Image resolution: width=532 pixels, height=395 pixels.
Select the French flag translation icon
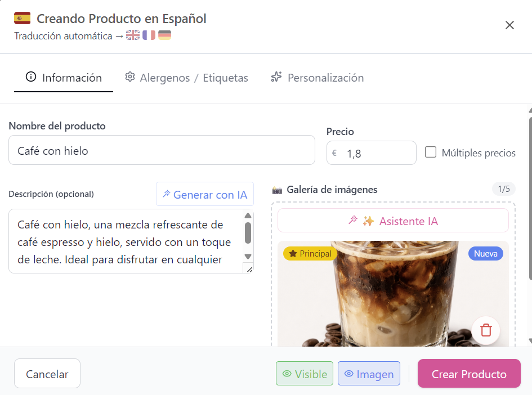click(x=149, y=35)
